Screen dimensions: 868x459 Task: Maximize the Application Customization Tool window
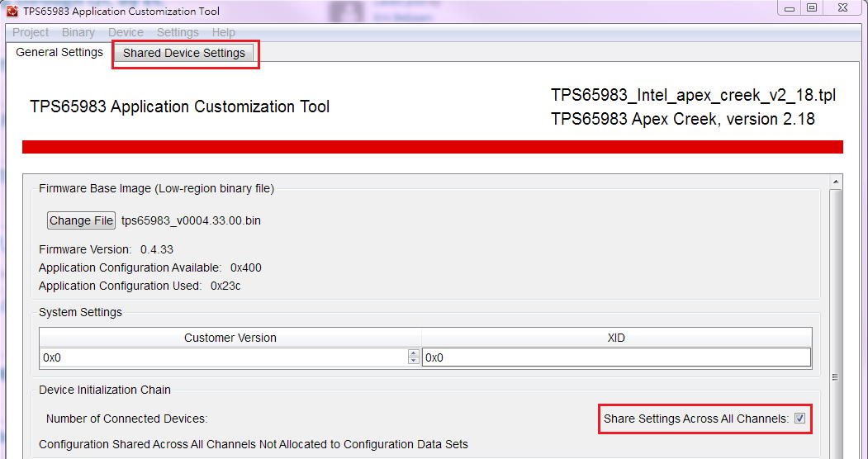point(812,9)
